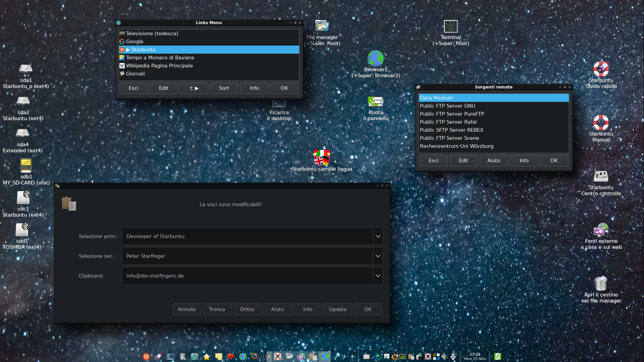The width and height of the screenshot is (644, 362).
Task: Open the sda4 Extended drive icon
Action: (x=22, y=133)
